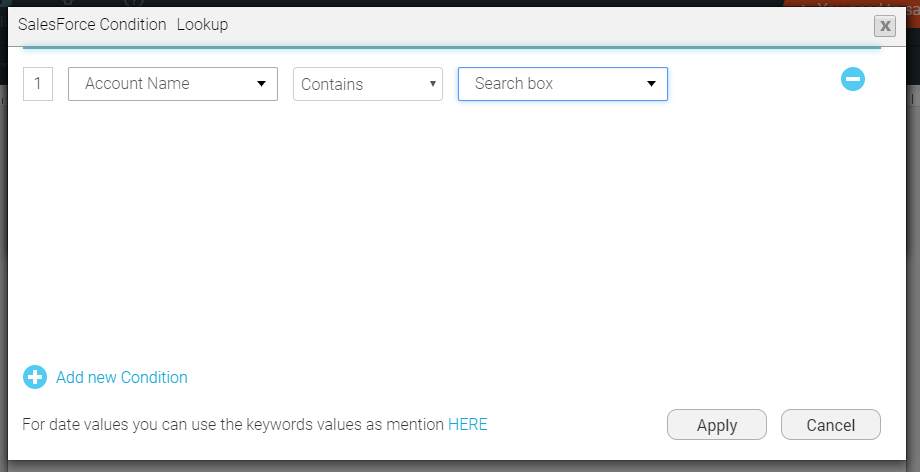Viewport: 920px width, 472px height.
Task: Click the blue divider line under title
Action: [450, 47]
